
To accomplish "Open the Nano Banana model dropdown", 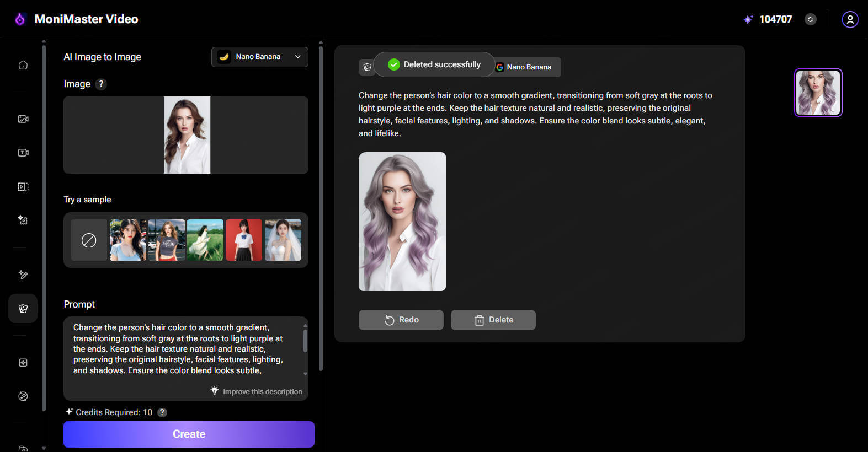I will tap(260, 57).
